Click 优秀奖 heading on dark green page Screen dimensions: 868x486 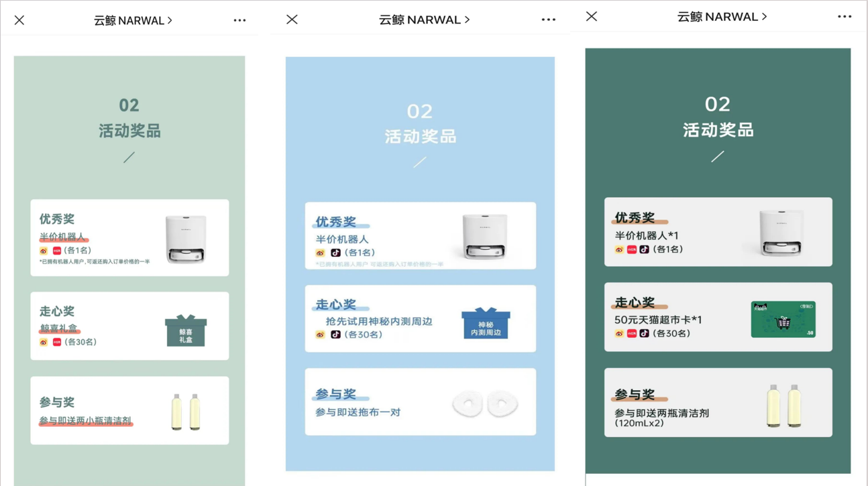tap(635, 218)
